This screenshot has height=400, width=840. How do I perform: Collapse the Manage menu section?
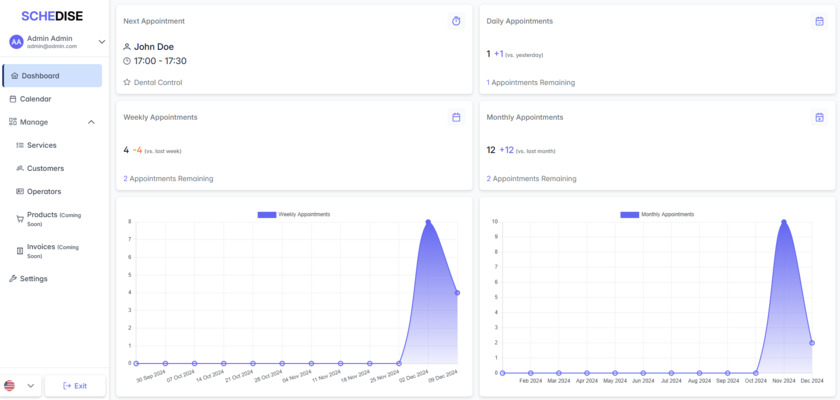(91, 122)
